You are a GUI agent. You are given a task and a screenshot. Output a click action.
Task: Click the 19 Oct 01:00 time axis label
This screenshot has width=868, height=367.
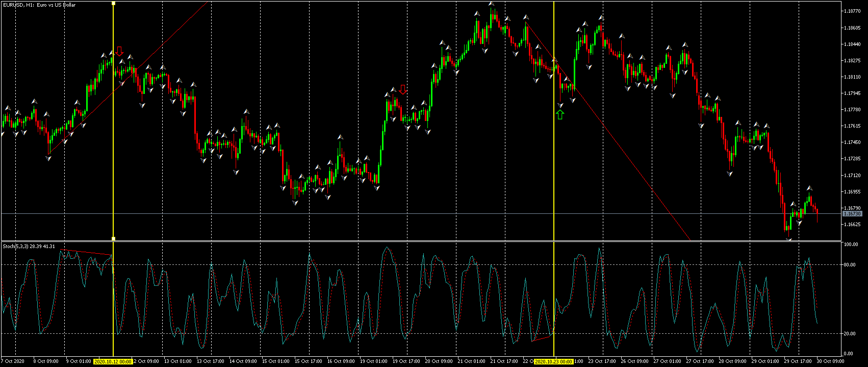(x=373, y=361)
